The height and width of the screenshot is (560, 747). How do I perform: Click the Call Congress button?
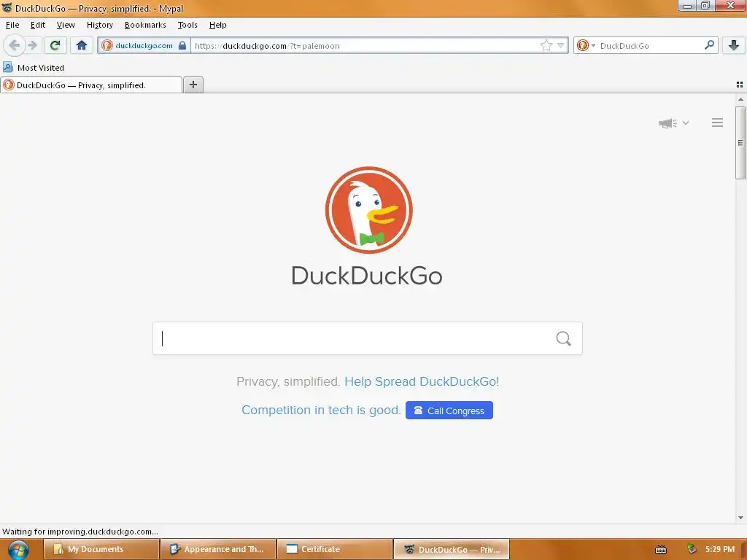(449, 411)
